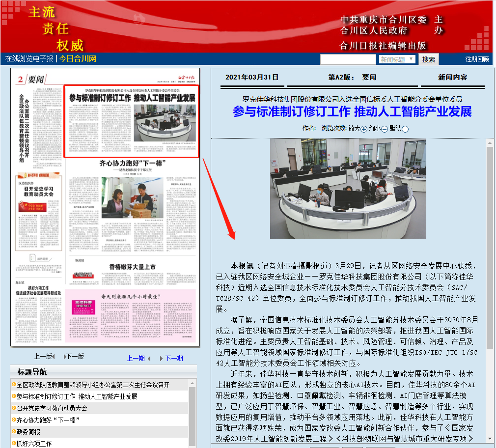Select the vertical 全区政法队伍教育整顿 headline on the preview
496x448 pixels.
click(24, 128)
